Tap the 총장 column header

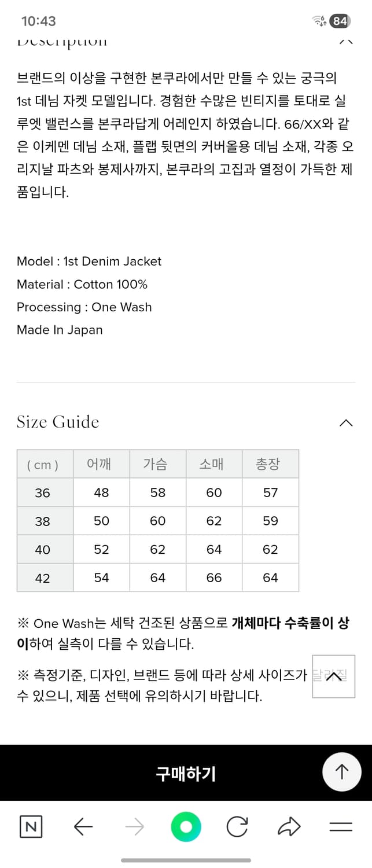click(x=271, y=464)
